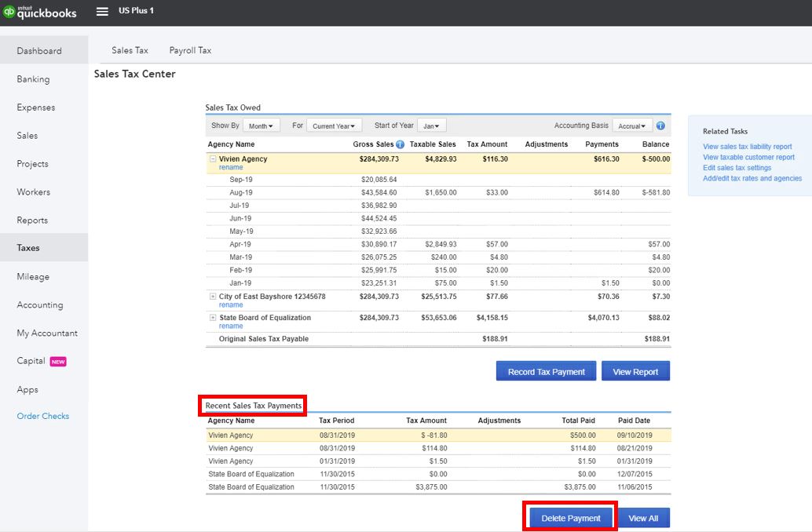Click Edit sales tax settings link
This screenshot has height=532, width=812.
[737, 168]
